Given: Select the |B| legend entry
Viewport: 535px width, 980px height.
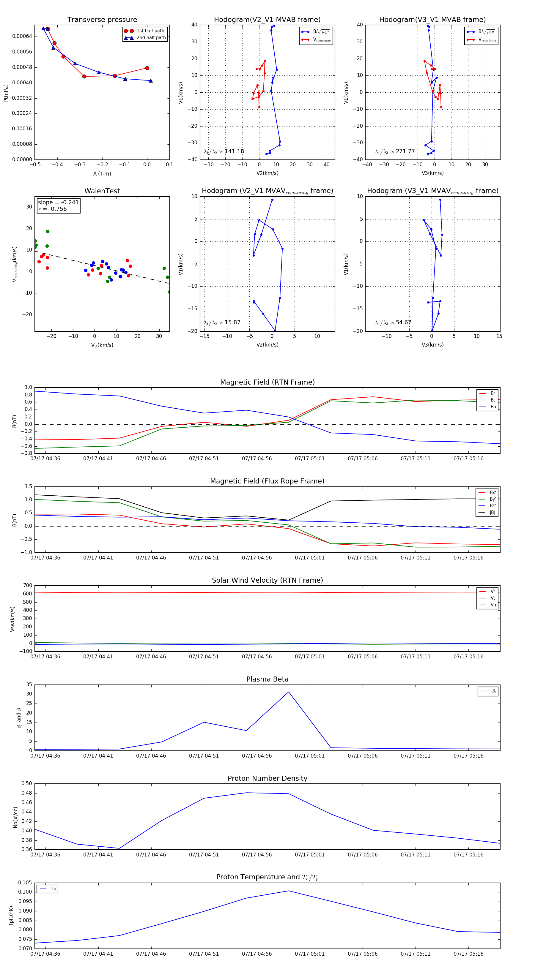Looking at the screenshot, I should tap(487, 513).
